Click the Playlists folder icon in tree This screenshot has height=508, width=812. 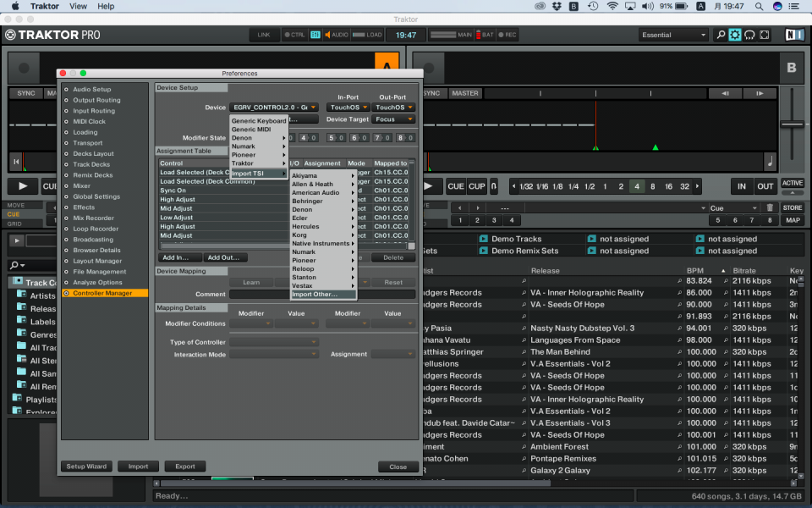(17, 399)
